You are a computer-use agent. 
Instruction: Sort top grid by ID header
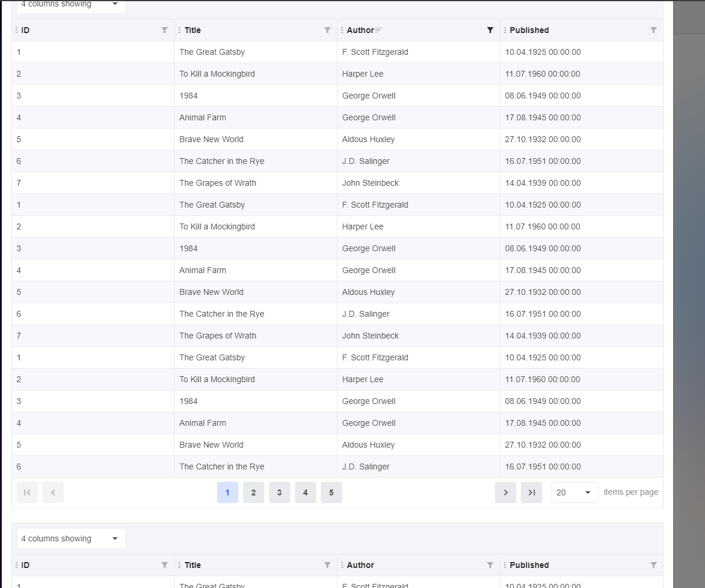tap(25, 30)
